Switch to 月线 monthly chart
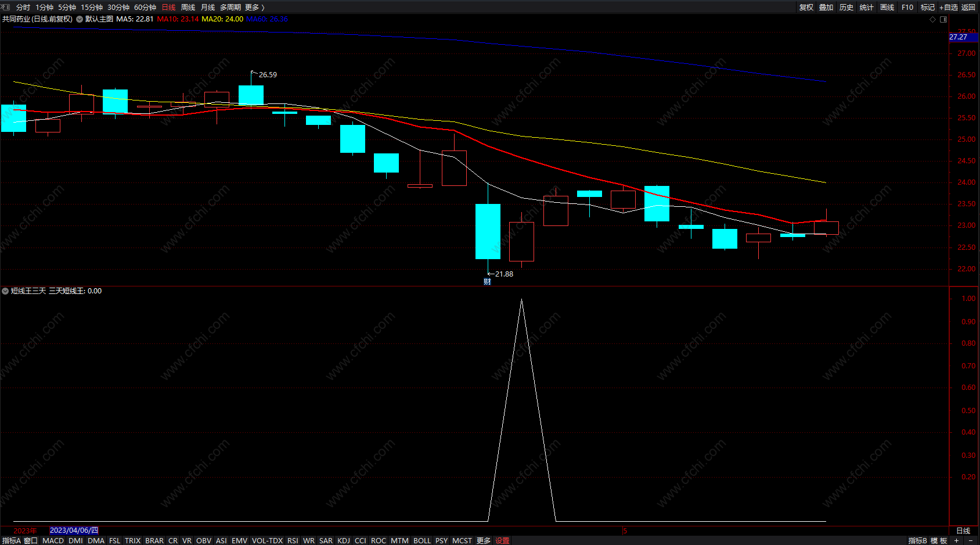This screenshot has width=980, height=545. 208,7
